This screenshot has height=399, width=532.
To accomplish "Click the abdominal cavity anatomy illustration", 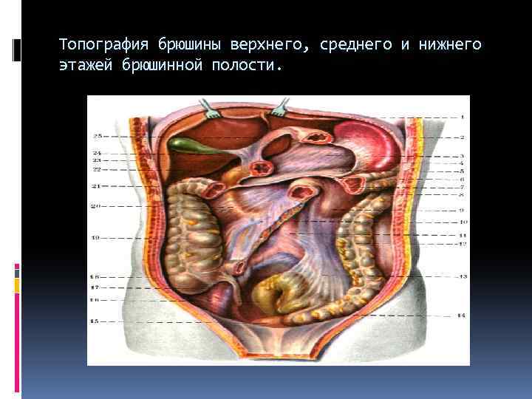I will coord(279,231).
